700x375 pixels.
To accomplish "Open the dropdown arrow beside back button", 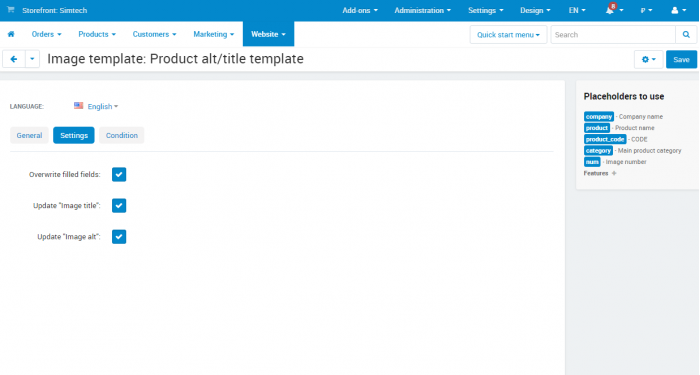I will tap(32, 59).
